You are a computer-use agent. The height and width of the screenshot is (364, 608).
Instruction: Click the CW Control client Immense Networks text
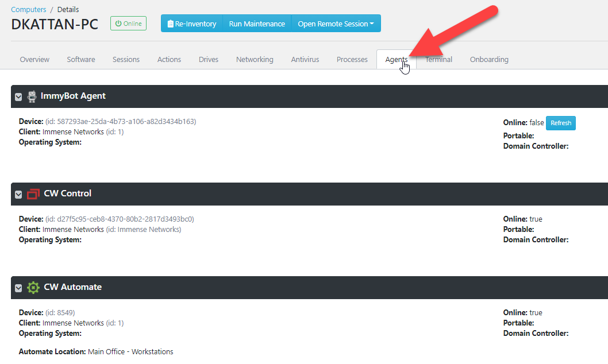point(73,230)
